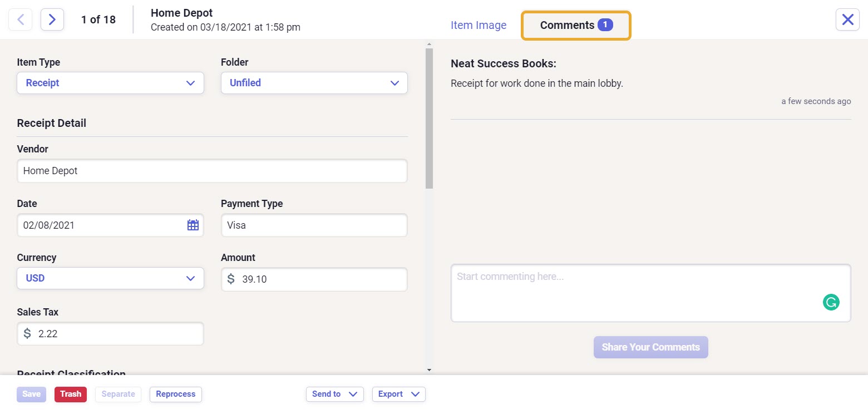868x414 pixels.
Task: Click the Sales Tax field
Action: [110, 333]
